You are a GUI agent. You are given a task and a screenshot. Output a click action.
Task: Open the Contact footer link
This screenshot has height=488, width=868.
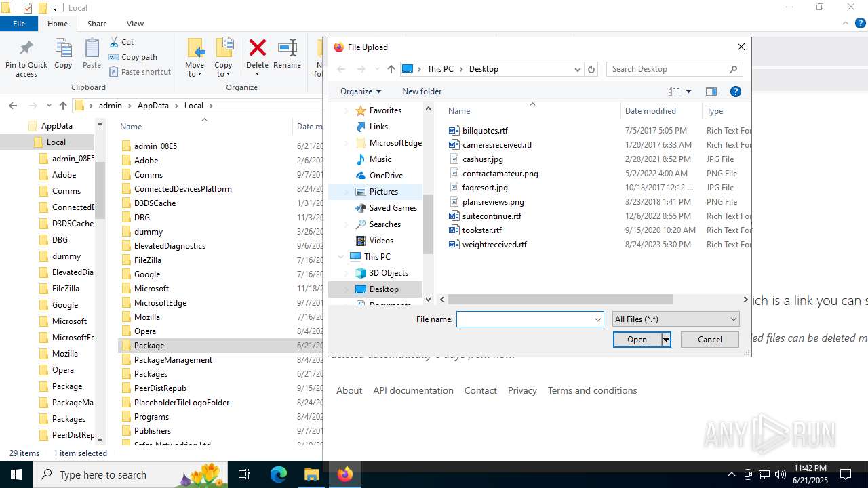480,390
